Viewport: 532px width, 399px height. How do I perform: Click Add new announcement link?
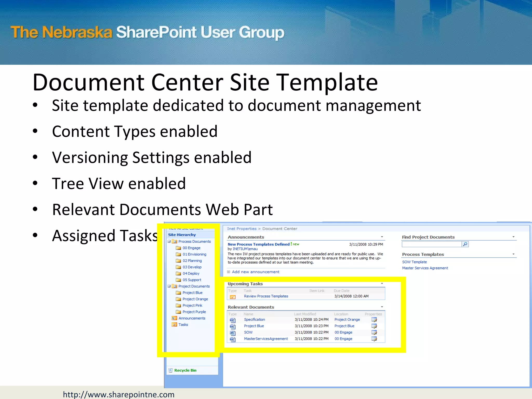click(256, 272)
